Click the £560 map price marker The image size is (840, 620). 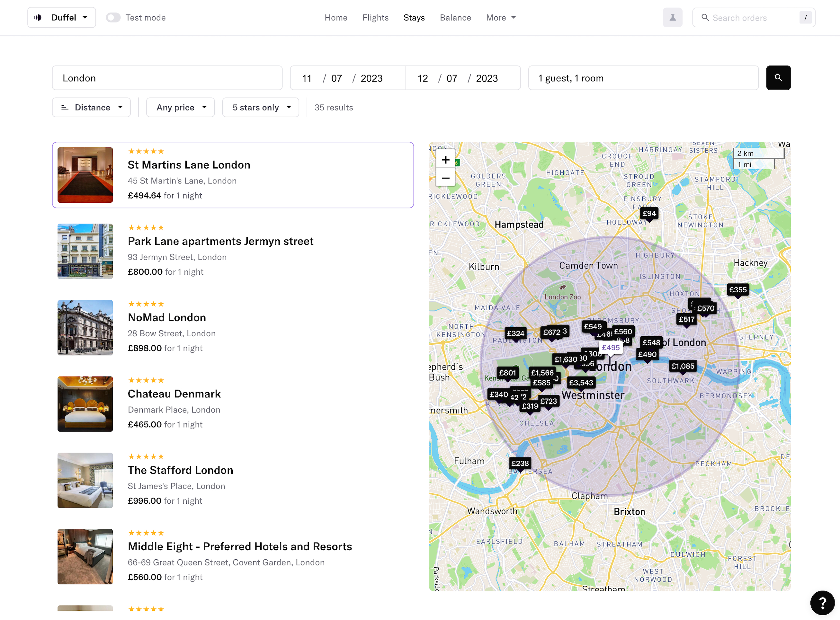(x=623, y=332)
